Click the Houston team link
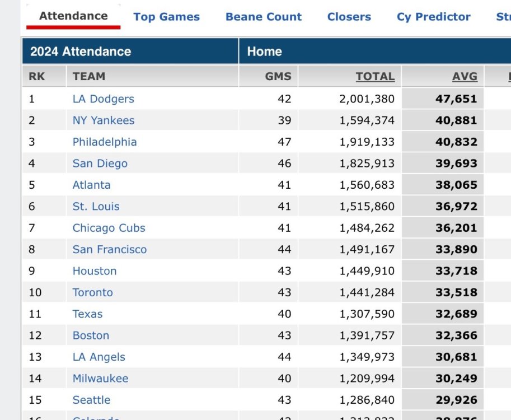The height and width of the screenshot is (420, 511). click(x=95, y=271)
